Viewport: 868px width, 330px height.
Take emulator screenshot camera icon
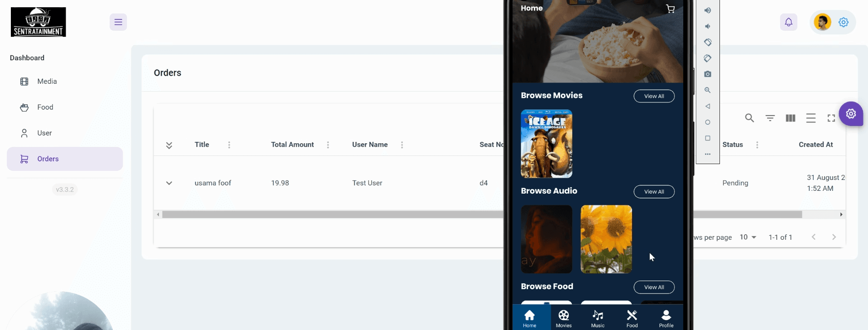pos(708,74)
